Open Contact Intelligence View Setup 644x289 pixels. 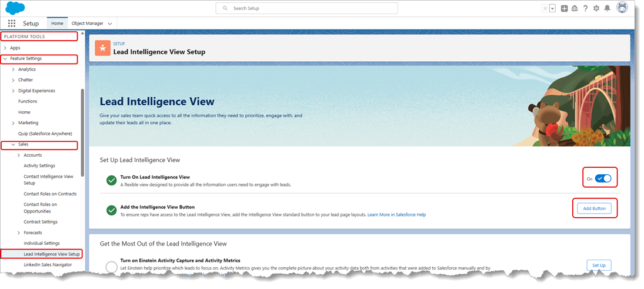tap(48, 180)
